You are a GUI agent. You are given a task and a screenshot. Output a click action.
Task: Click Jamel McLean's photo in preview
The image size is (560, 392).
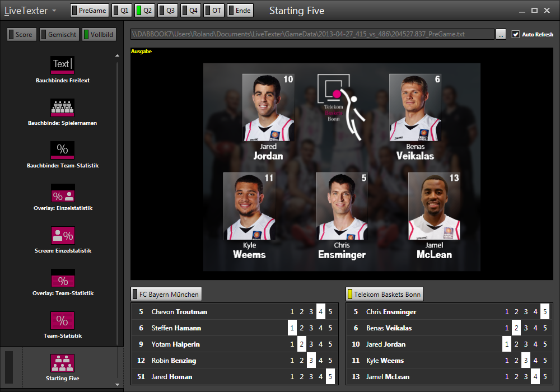tap(434, 206)
